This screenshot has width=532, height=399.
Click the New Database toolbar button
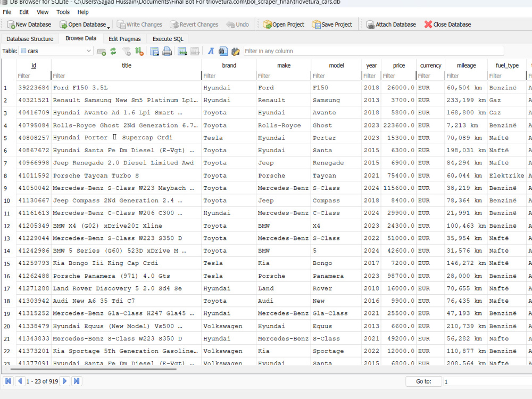click(x=29, y=24)
